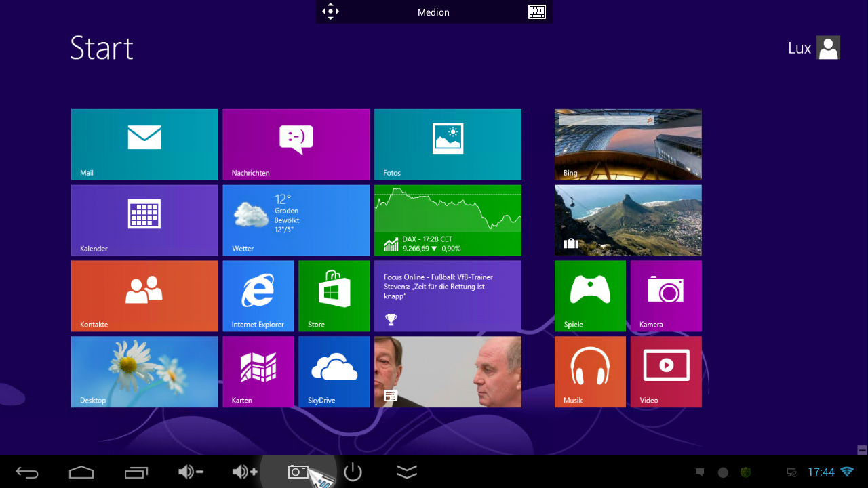Open the Karten maps tile
Image resolution: width=868 pixels, height=488 pixels.
click(x=258, y=372)
